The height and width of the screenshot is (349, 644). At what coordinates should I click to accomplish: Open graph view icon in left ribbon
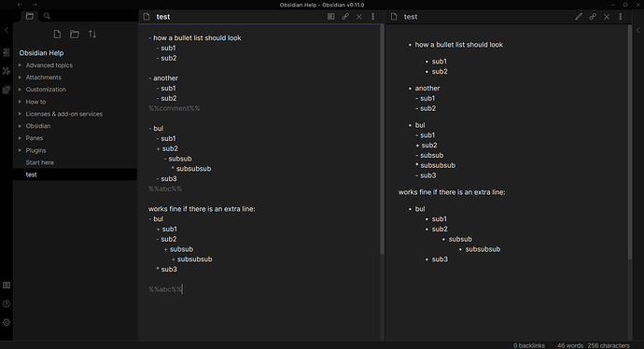(x=7, y=71)
